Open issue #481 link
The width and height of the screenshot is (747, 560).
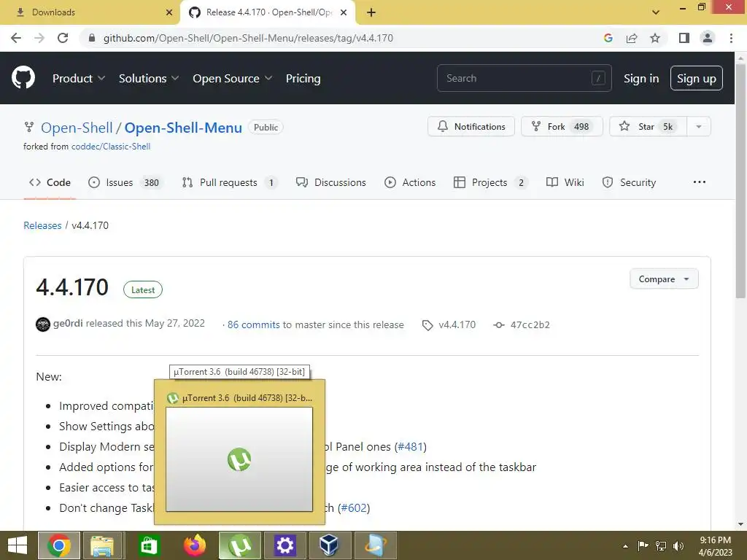click(411, 447)
